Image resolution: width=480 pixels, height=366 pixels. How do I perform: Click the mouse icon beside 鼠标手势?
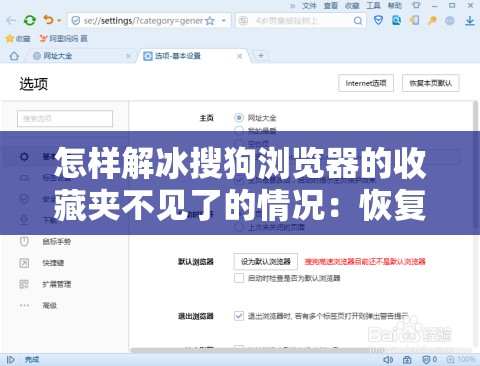(x=24, y=241)
